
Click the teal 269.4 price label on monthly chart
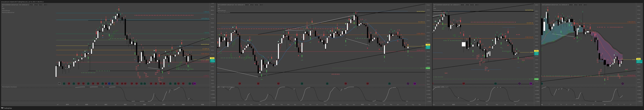(212, 61)
